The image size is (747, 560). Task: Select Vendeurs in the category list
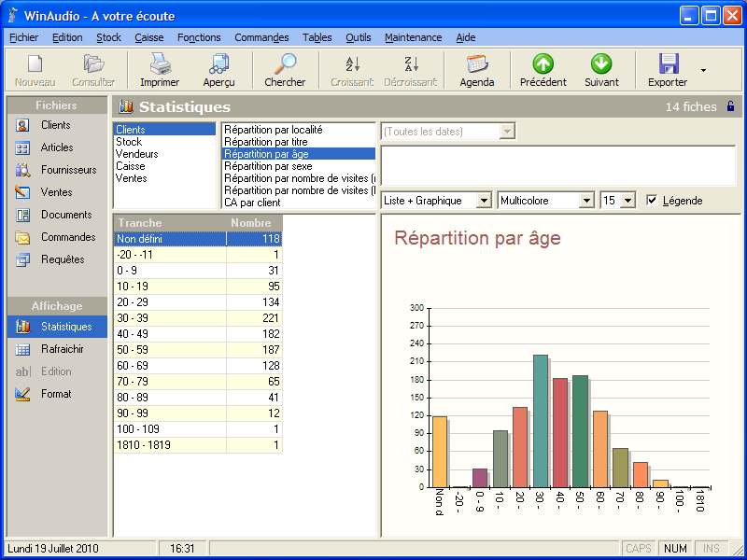point(136,154)
